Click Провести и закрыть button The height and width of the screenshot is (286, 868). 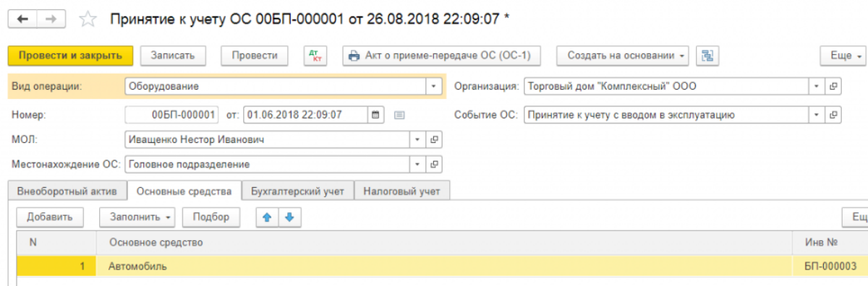(x=70, y=56)
